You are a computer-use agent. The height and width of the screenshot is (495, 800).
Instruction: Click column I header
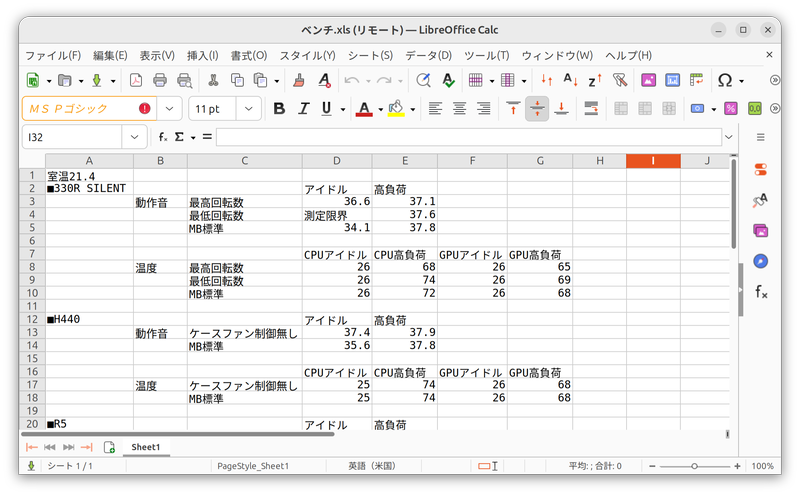point(653,161)
